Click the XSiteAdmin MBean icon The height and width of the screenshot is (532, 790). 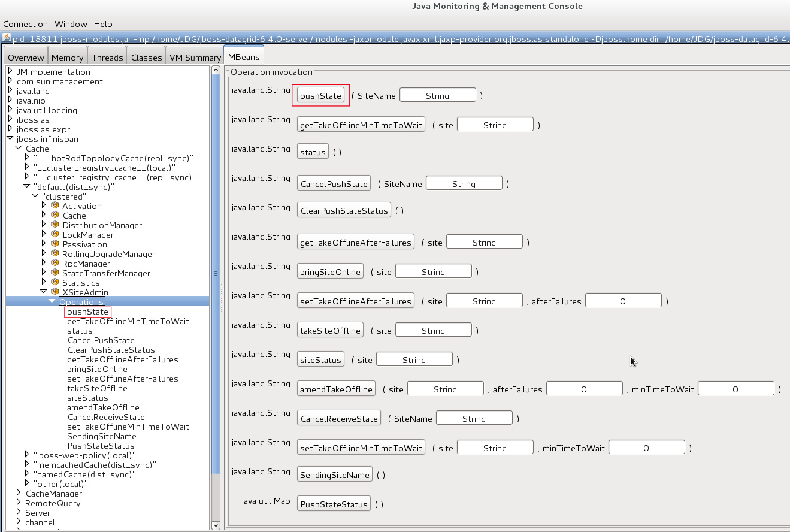coord(55,292)
